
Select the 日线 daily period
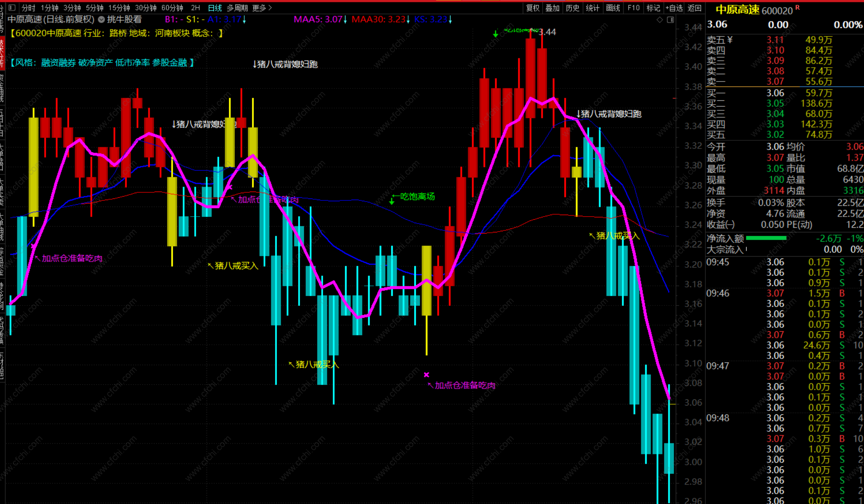215,8
